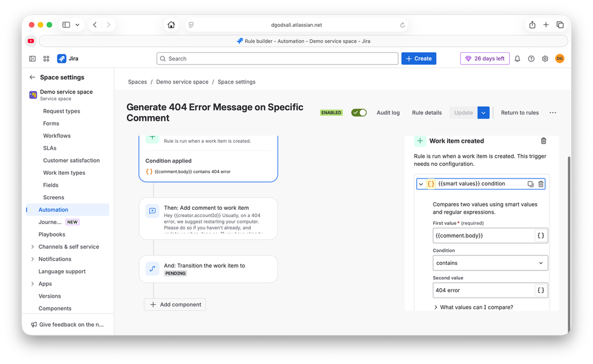Select the Add comment to work item card
Screen dimensions: 593x364
[x=208, y=219]
